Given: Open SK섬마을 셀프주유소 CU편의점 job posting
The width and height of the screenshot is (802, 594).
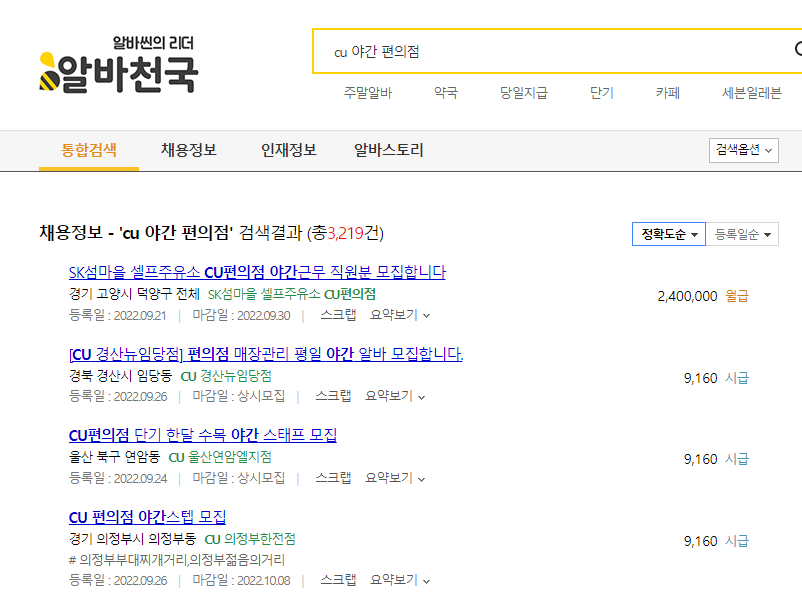Looking at the screenshot, I should (257, 272).
